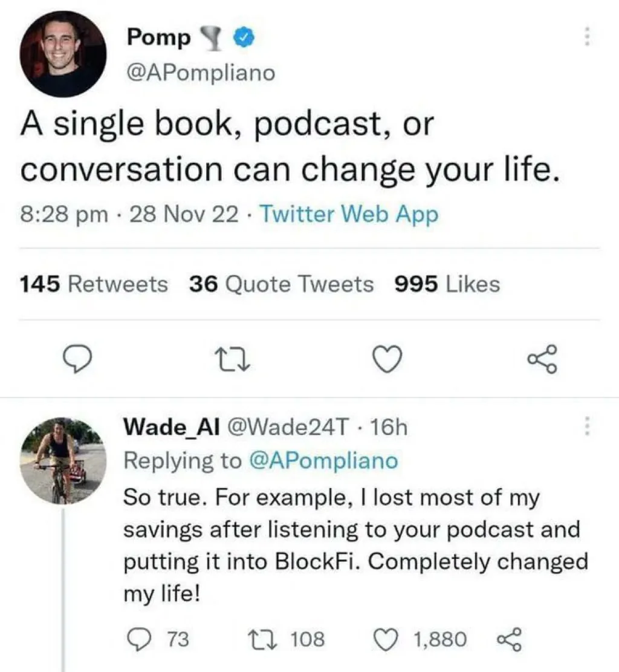Open Wade_AI's cyclist profile picture
This screenshot has width=619, height=672.
tap(63, 460)
